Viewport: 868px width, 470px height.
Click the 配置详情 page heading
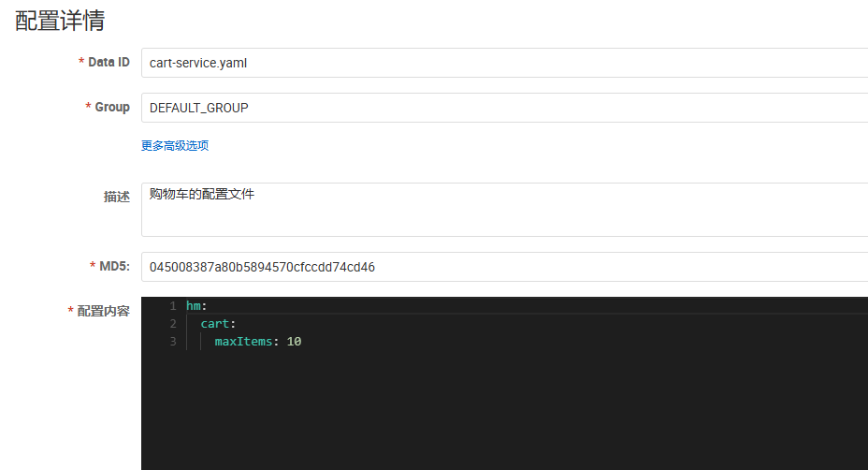[x=60, y=22]
